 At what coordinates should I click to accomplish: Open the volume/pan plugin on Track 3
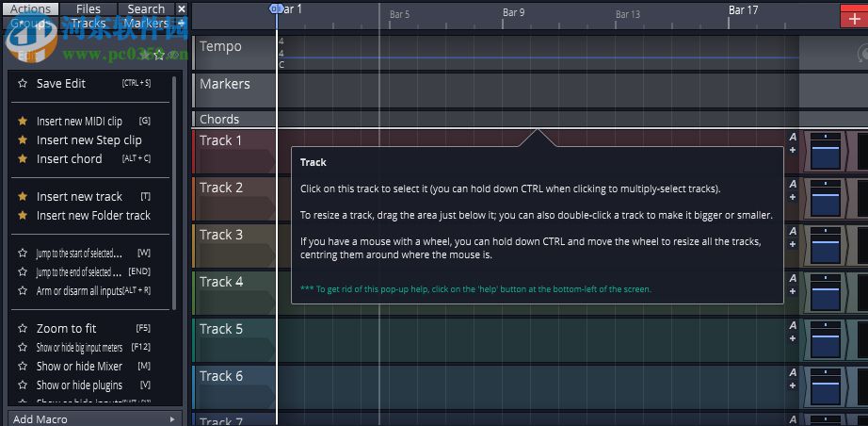pos(826,245)
